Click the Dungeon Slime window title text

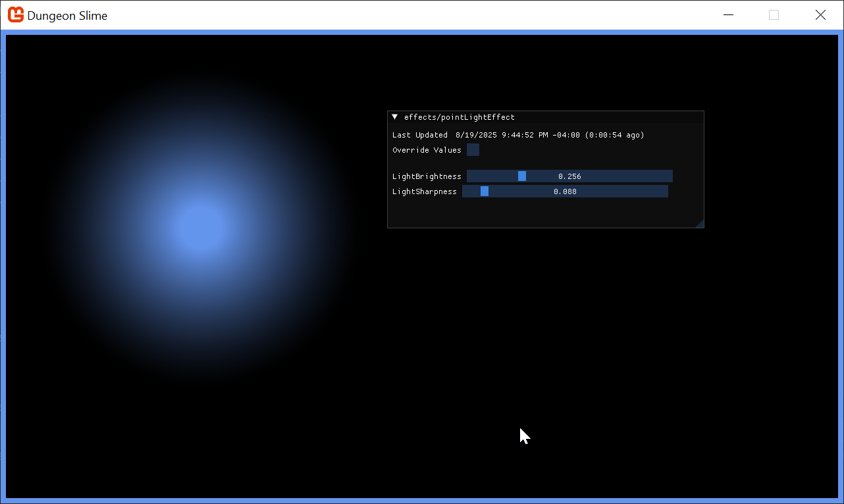pyautogui.click(x=67, y=15)
